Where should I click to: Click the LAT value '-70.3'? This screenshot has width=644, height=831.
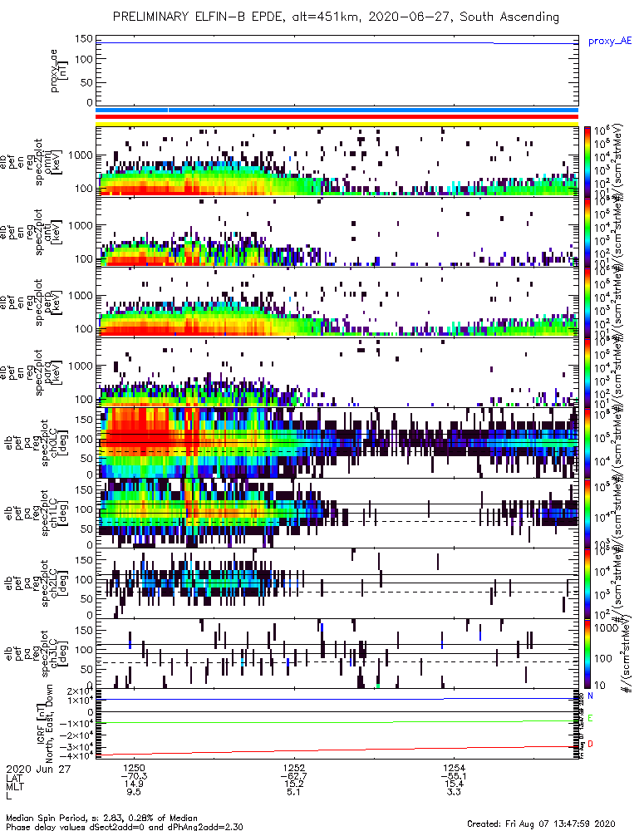coord(134,776)
